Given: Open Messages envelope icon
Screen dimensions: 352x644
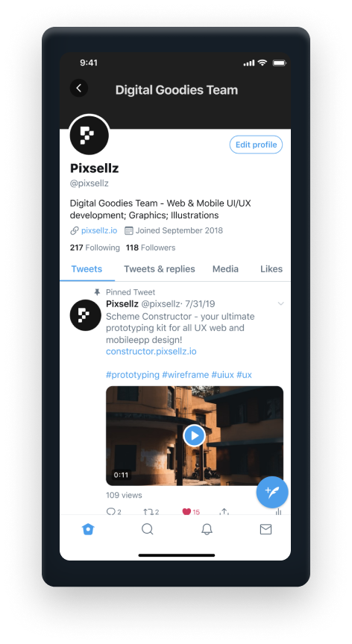Looking at the screenshot, I should coord(265,529).
